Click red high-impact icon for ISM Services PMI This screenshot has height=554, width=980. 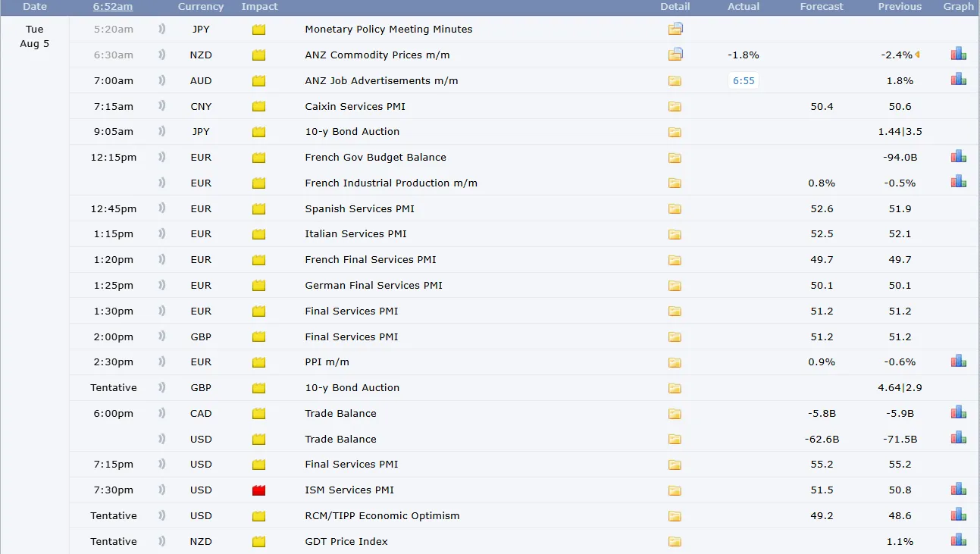coord(259,490)
